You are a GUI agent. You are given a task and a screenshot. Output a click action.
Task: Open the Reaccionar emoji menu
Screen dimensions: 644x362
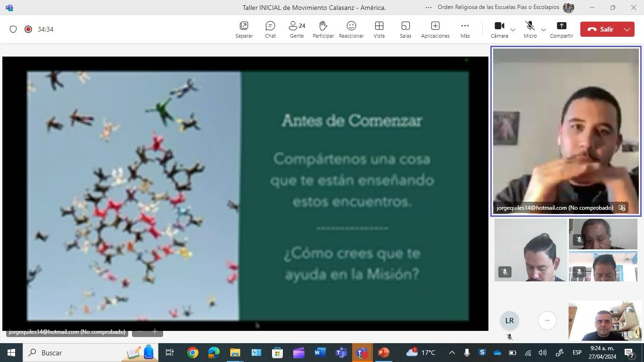tap(351, 29)
